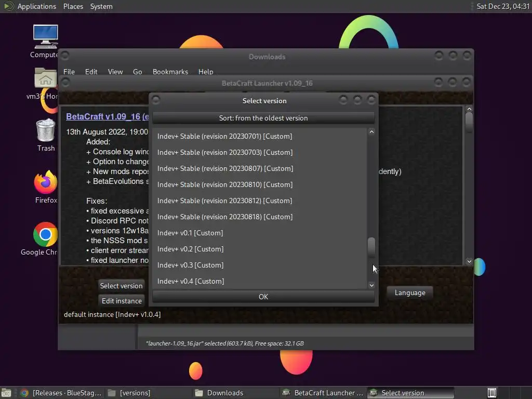Open the Places menu
532x399 pixels.
coord(73,6)
